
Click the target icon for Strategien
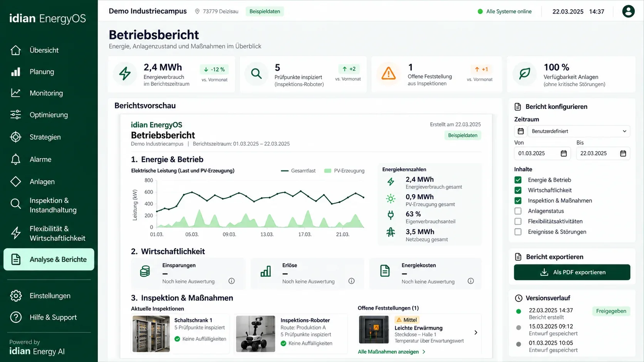[x=16, y=137]
